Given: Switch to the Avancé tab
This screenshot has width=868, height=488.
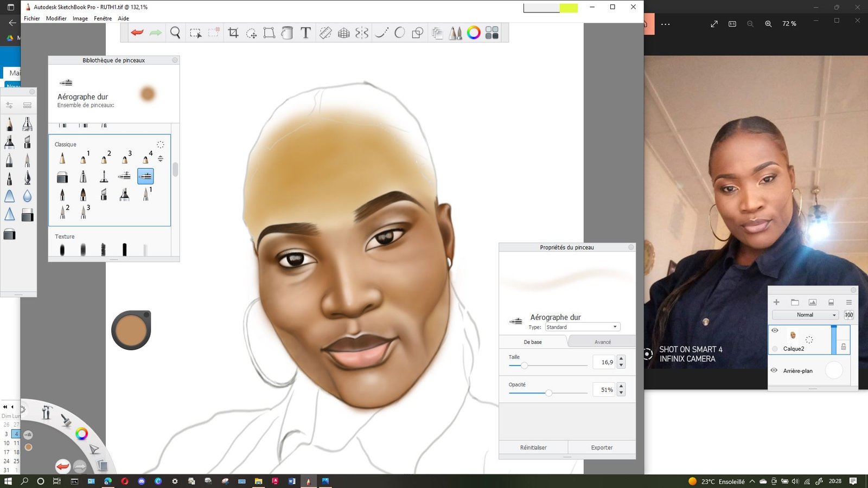Looking at the screenshot, I should pyautogui.click(x=602, y=342).
